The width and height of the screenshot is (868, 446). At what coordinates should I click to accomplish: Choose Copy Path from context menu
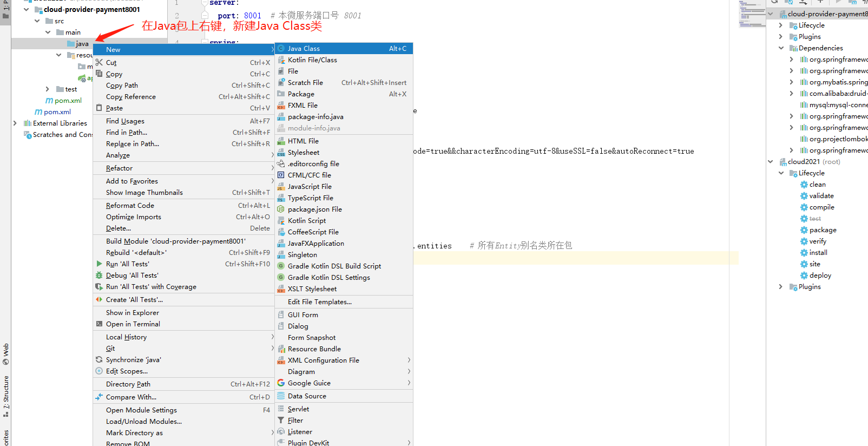pyautogui.click(x=184, y=86)
